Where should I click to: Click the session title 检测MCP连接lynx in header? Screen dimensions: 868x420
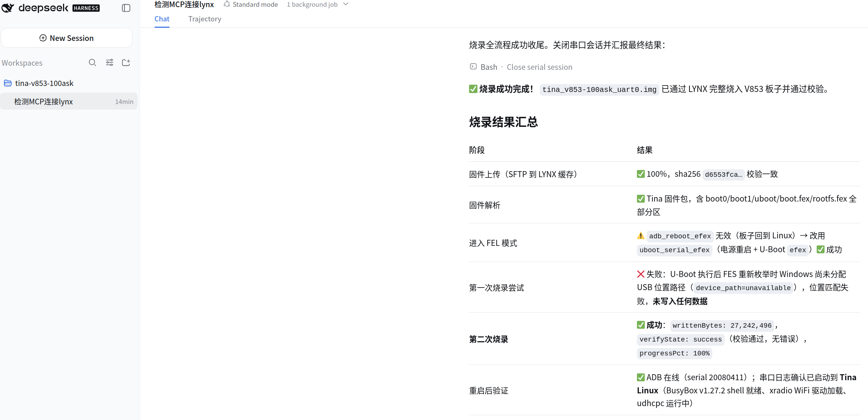(184, 5)
